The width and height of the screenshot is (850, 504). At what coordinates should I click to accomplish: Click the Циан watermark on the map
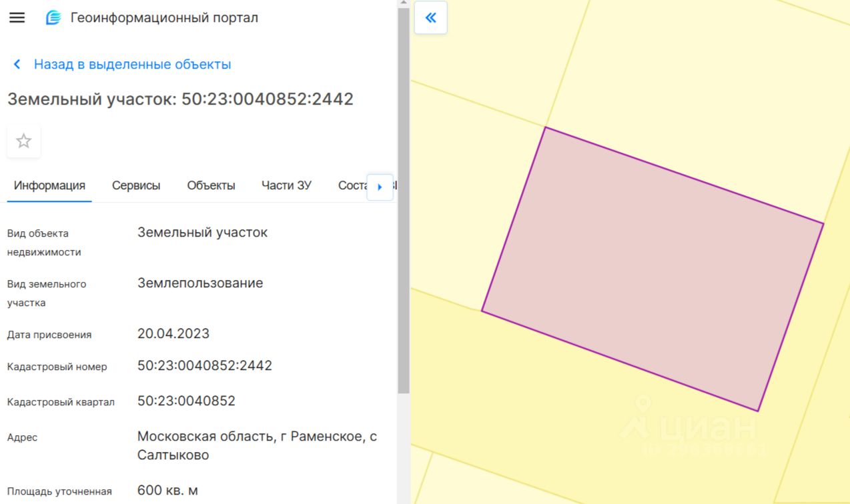694,428
